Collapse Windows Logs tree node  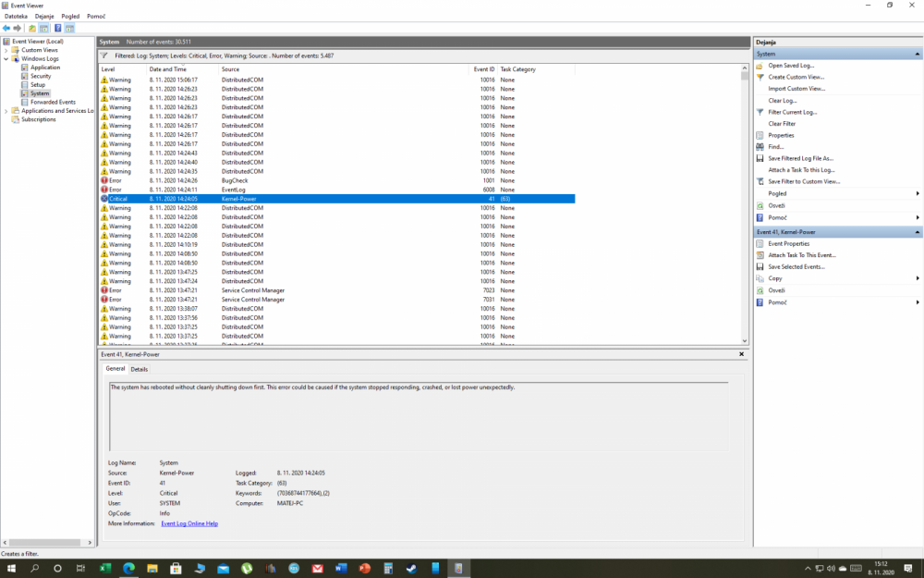click(6, 59)
